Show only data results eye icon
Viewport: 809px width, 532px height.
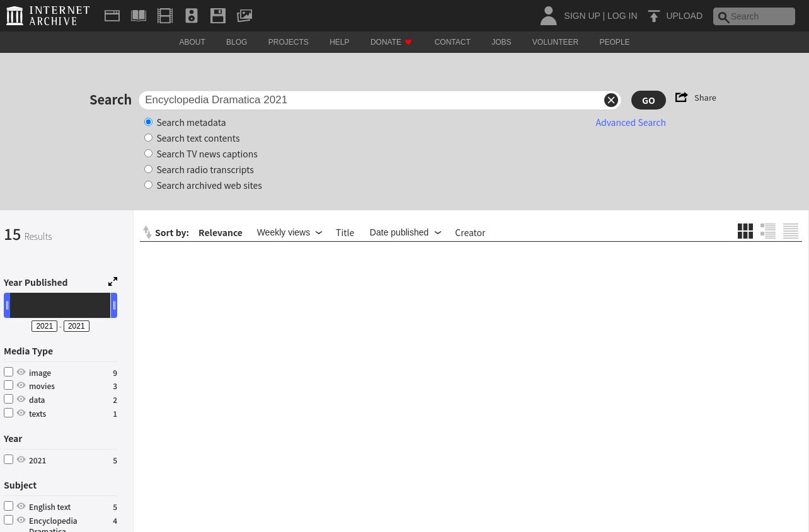pos(21,399)
